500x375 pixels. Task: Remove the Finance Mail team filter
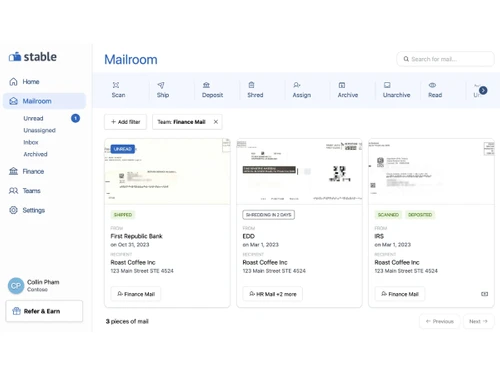[x=216, y=122]
